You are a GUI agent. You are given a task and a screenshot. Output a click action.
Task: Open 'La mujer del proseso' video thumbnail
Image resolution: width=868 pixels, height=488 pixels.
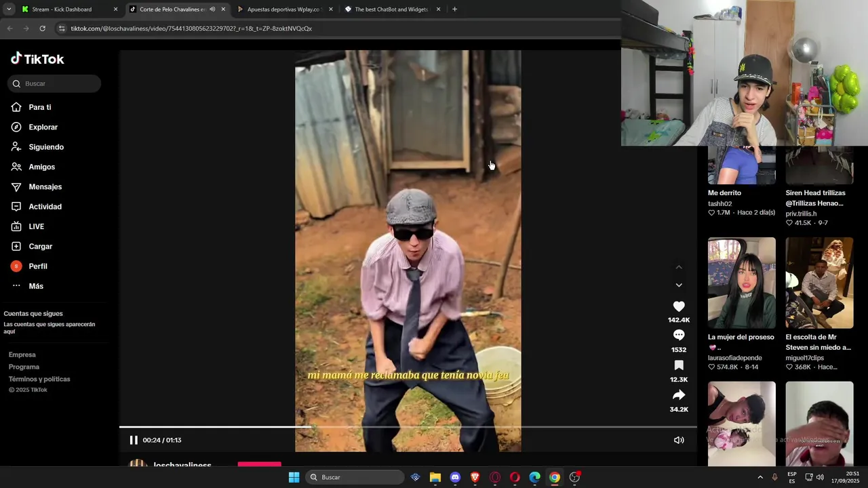pos(742,283)
